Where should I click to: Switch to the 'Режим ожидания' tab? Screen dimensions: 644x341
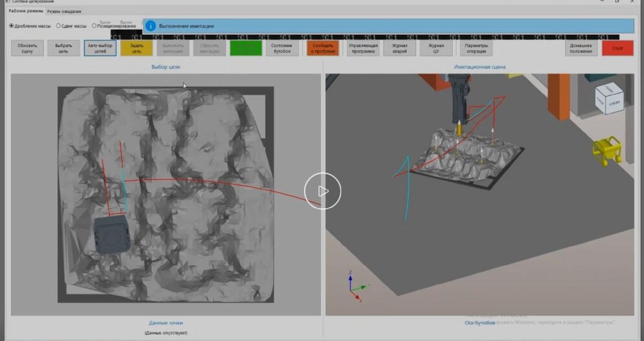(64, 11)
